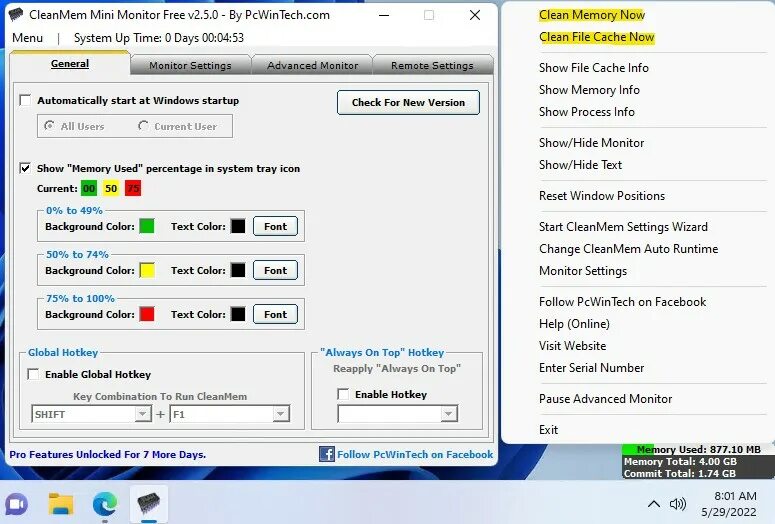Select Enter Serial Number
Screen dimensions: 775x524
pyautogui.click(x=592, y=368)
